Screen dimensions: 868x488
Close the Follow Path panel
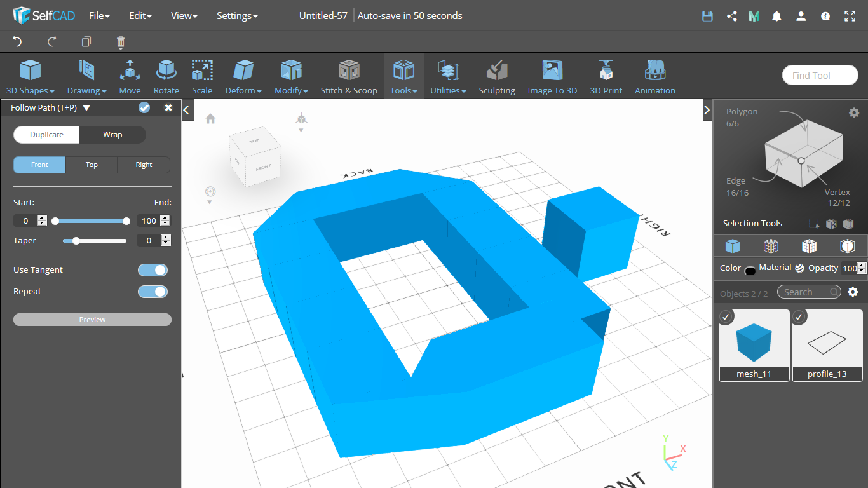pyautogui.click(x=168, y=108)
